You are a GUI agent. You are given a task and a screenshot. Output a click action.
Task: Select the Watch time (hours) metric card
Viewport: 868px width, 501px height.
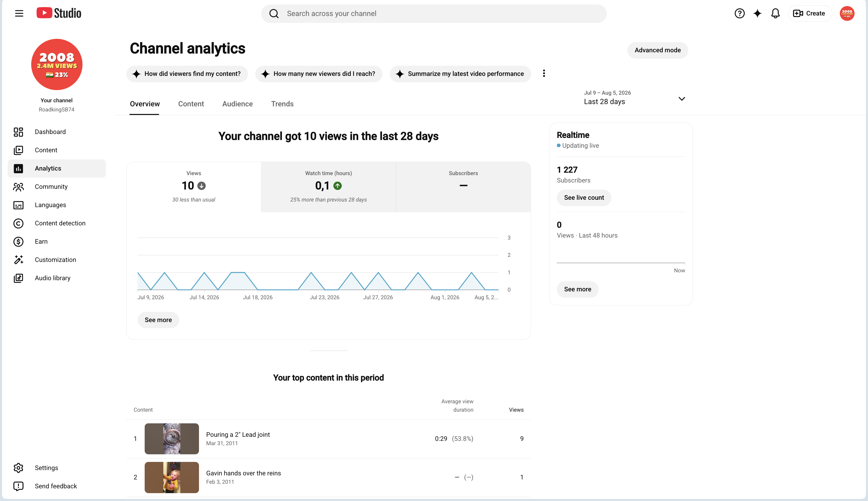[x=328, y=187]
